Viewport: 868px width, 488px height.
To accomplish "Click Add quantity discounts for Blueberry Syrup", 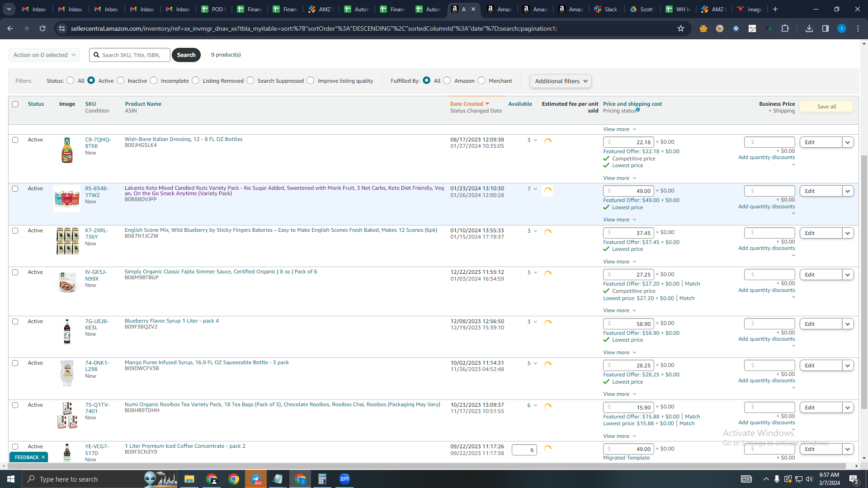I will pyautogui.click(x=766, y=339).
